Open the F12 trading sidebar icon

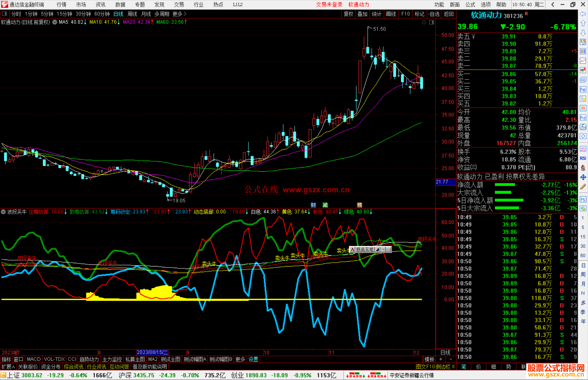pos(583,118)
